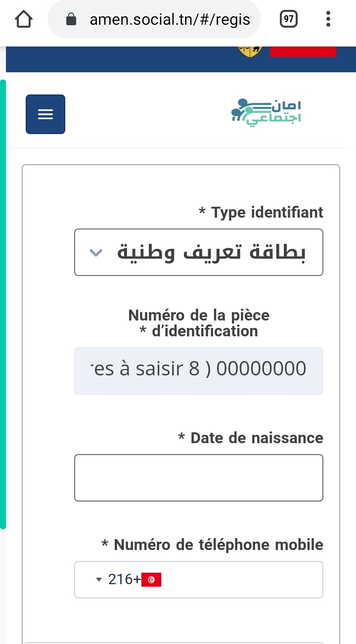Click the Date de naissance label

click(x=250, y=438)
